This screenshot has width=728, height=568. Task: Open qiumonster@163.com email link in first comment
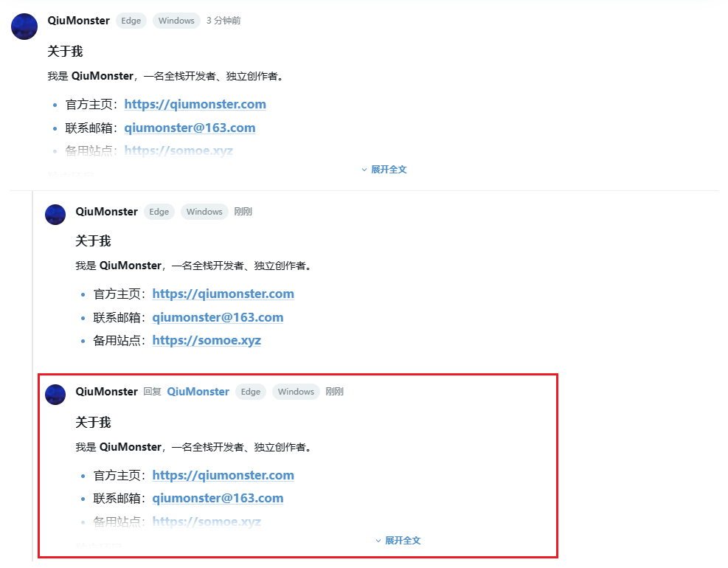coord(190,128)
